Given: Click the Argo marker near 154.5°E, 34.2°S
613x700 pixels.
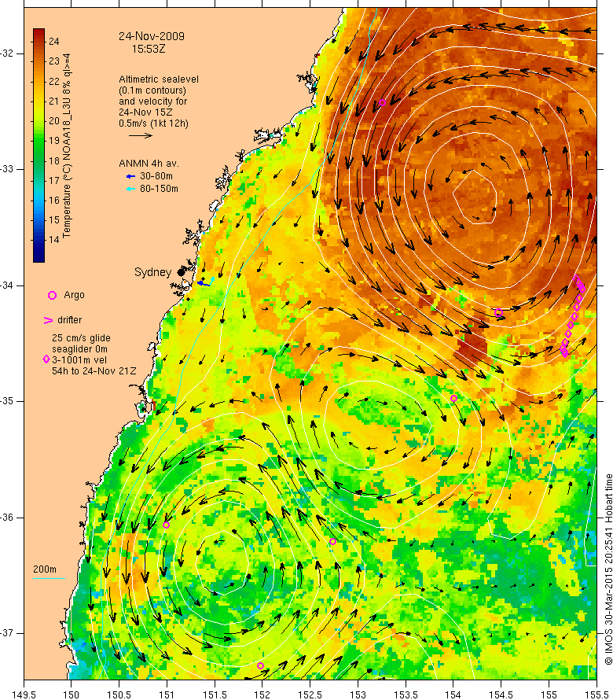Looking at the screenshot, I should click(x=499, y=312).
